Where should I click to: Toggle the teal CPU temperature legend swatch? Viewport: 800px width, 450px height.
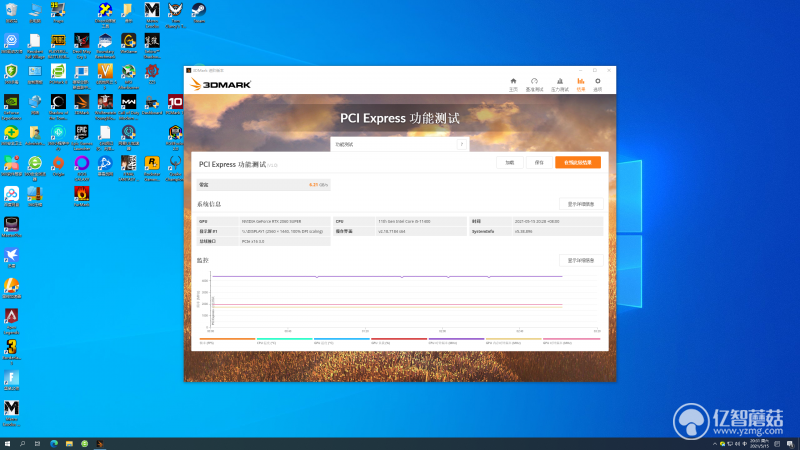284,339
